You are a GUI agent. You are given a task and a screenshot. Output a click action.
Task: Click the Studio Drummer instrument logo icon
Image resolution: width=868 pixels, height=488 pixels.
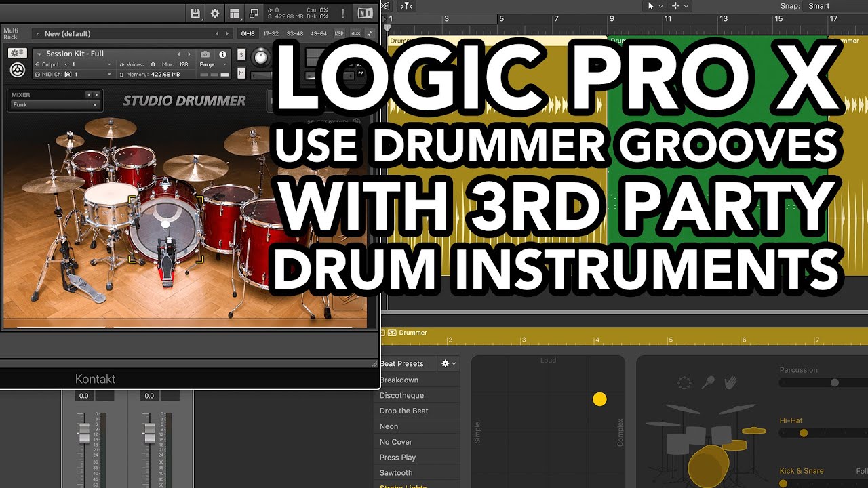click(17, 70)
